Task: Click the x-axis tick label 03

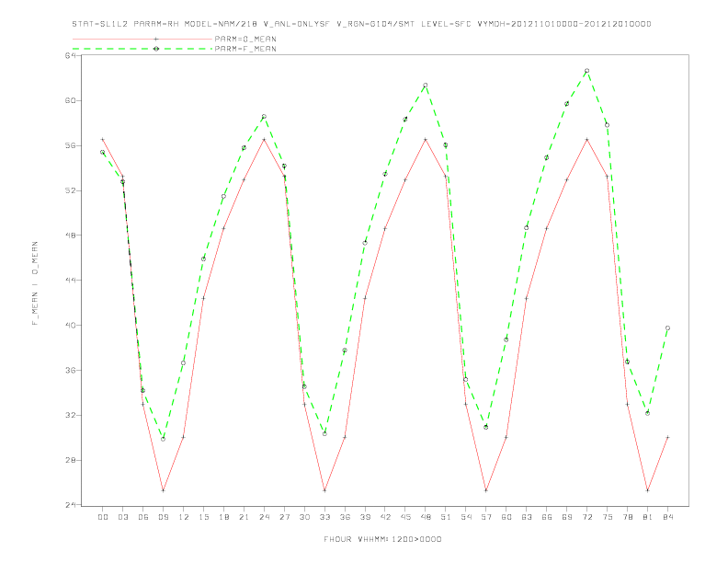Action: click(122, 517)
